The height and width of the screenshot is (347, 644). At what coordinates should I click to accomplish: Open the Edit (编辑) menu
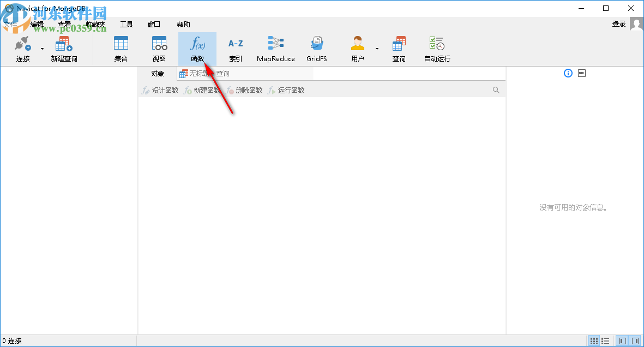coord(37,24)
